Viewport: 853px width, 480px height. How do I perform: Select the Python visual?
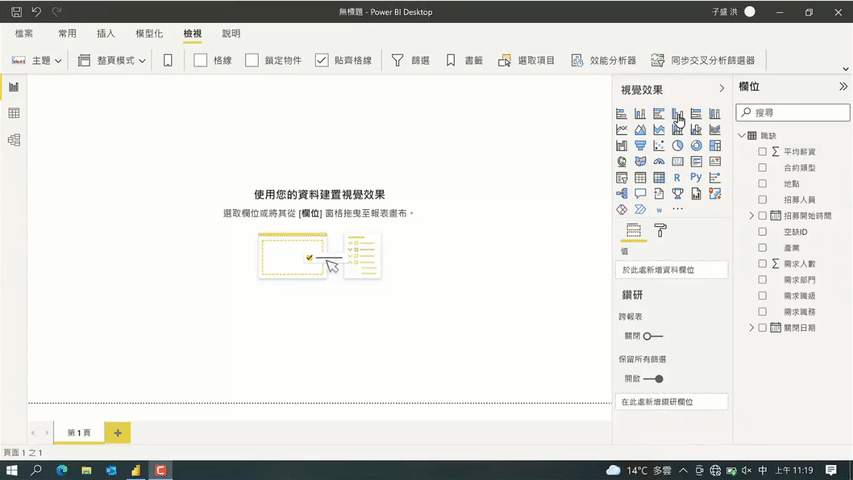tap(696, 177)
